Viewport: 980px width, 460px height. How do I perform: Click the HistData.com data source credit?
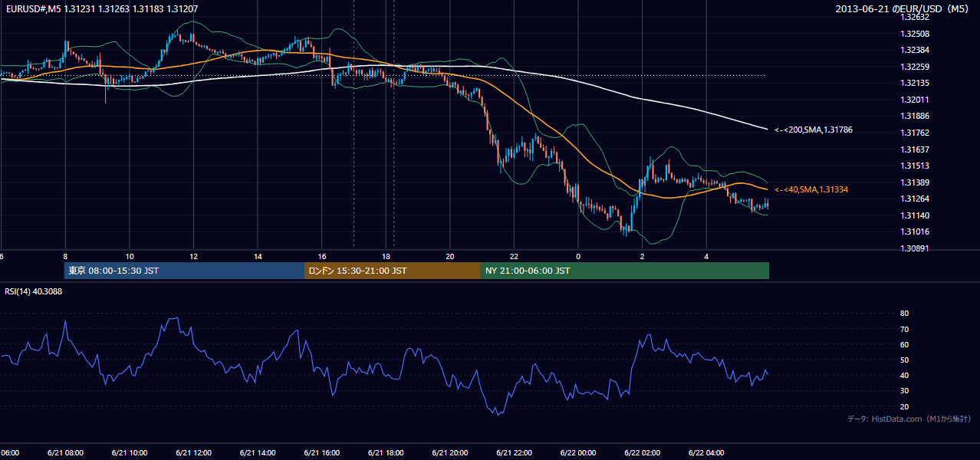[909, 419]
